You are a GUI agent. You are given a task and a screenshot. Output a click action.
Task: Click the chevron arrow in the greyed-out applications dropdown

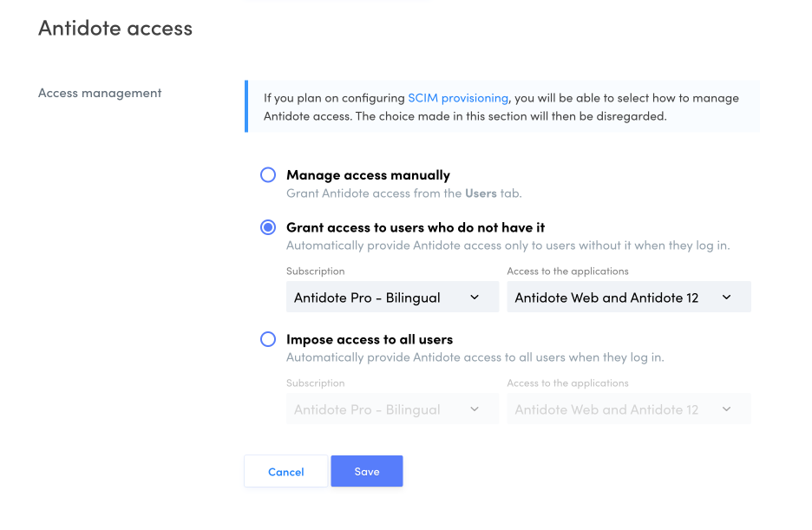(x=726, y=409)
